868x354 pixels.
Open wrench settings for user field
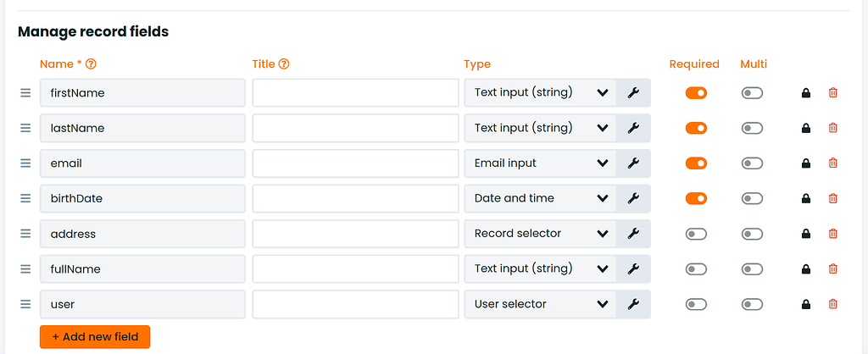coord(633,304)
